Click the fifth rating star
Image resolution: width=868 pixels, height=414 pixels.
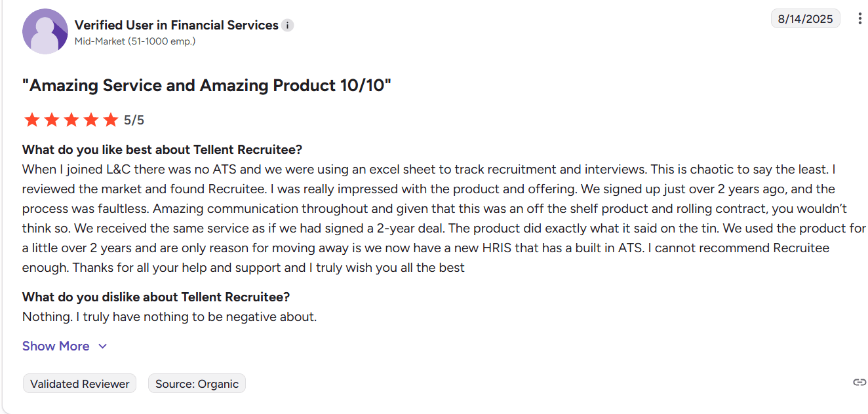[x=111, y=120]
